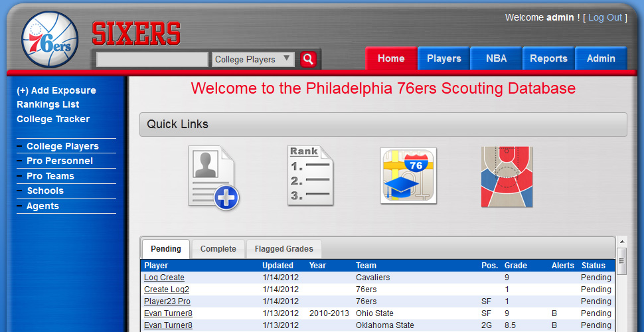
Task: Click the Pos. column header
Action: (x=489, y=266)
